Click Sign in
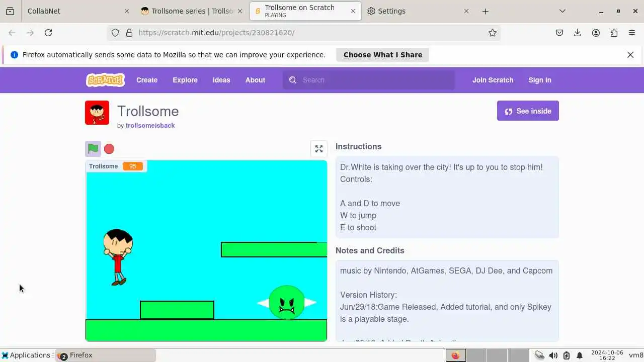 point(540,80)
